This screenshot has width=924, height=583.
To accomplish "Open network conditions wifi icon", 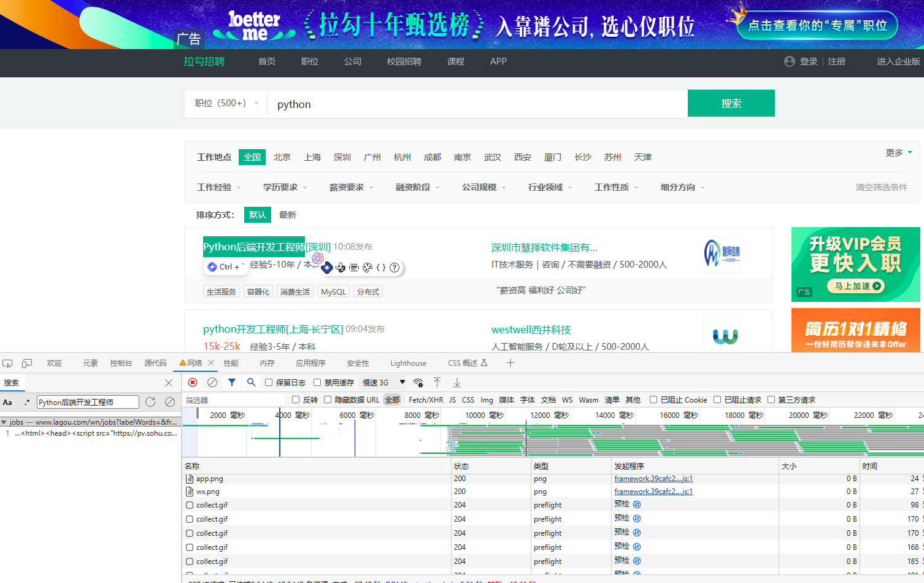I will tap(418, 382).
